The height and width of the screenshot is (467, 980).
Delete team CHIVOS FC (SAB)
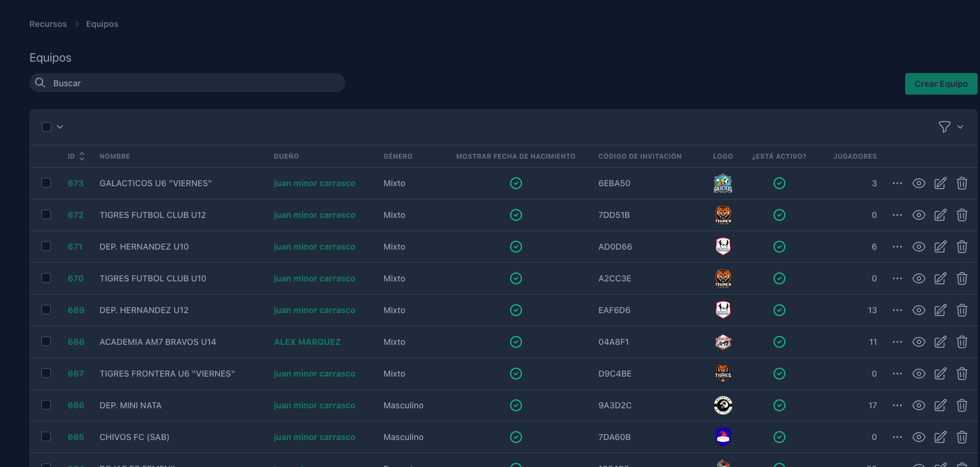(961, 437)
